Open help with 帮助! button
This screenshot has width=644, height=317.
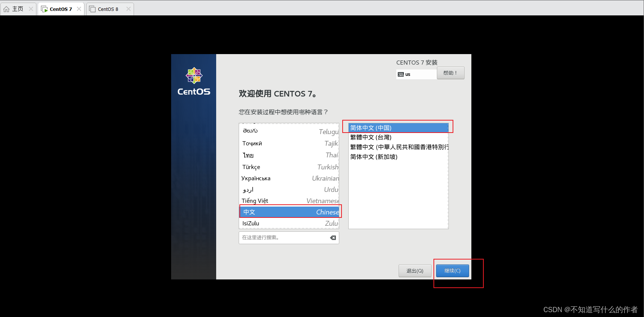point(450,73)
